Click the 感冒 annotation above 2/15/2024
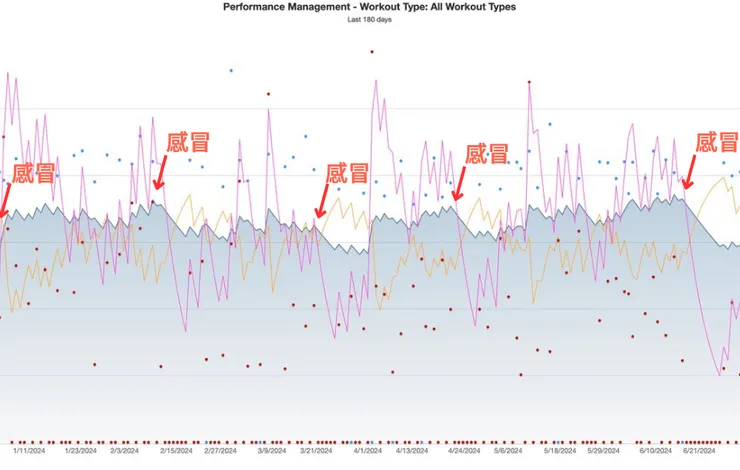 188,142
